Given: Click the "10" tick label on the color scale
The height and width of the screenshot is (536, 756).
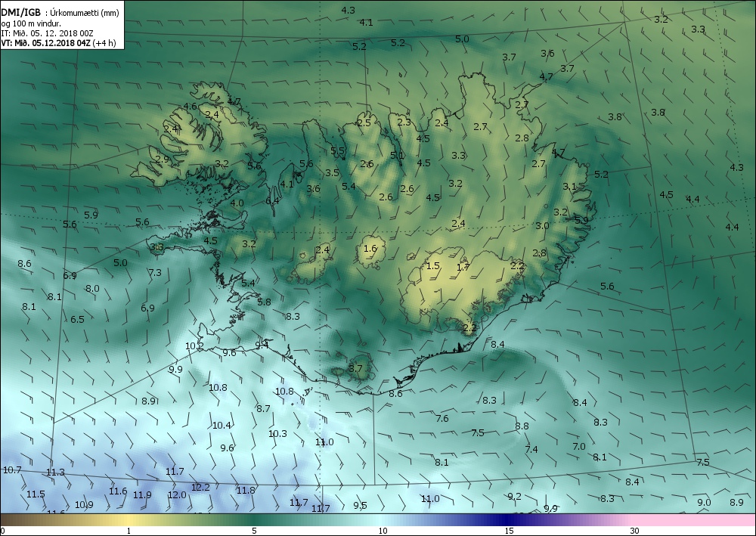Looking at the screenshot, I should 383,531.
